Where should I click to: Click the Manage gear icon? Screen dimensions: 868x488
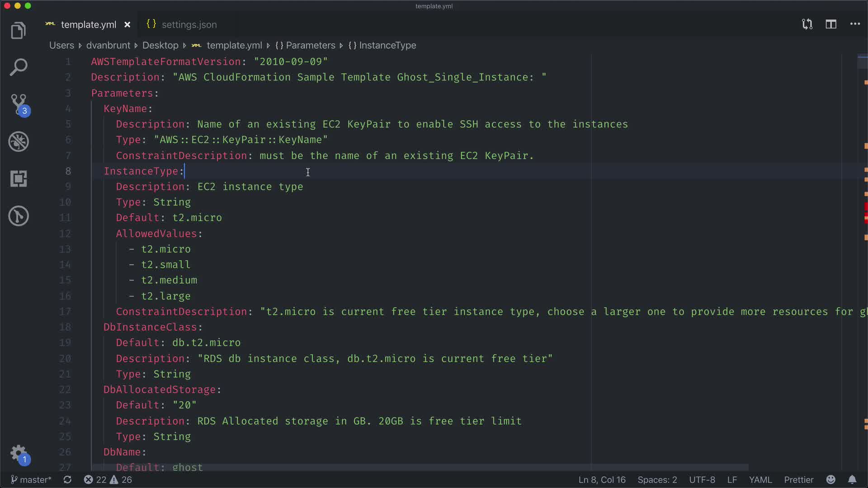click(19, 453)
